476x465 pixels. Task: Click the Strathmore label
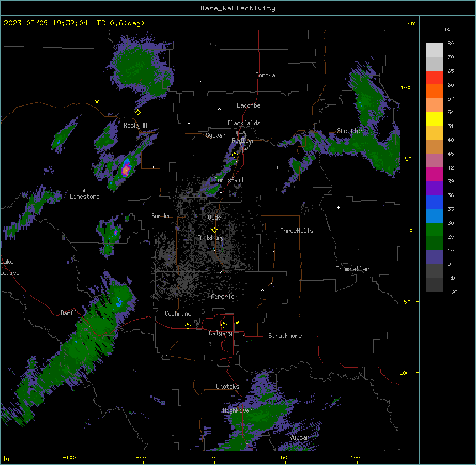(x=285, y=336)
